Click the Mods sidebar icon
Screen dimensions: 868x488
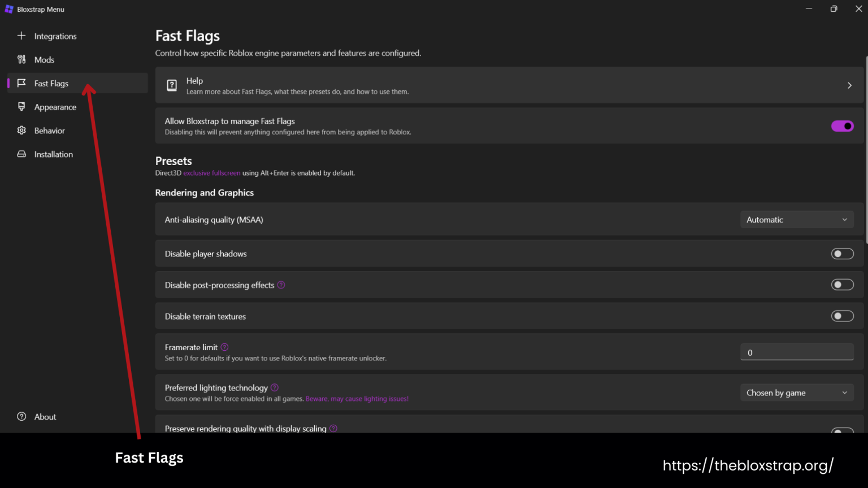tap(21, 59)
